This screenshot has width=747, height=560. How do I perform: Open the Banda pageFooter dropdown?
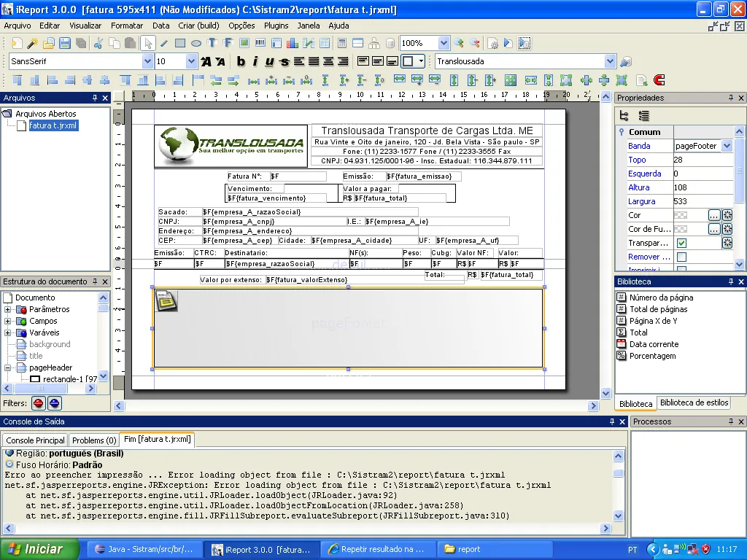click(727, 146)
